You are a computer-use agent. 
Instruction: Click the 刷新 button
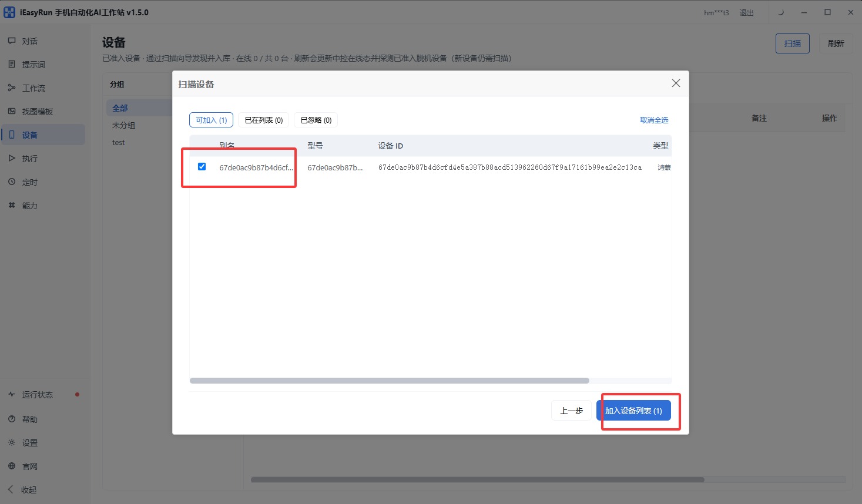pyautogui.click(x=836, y=43)
